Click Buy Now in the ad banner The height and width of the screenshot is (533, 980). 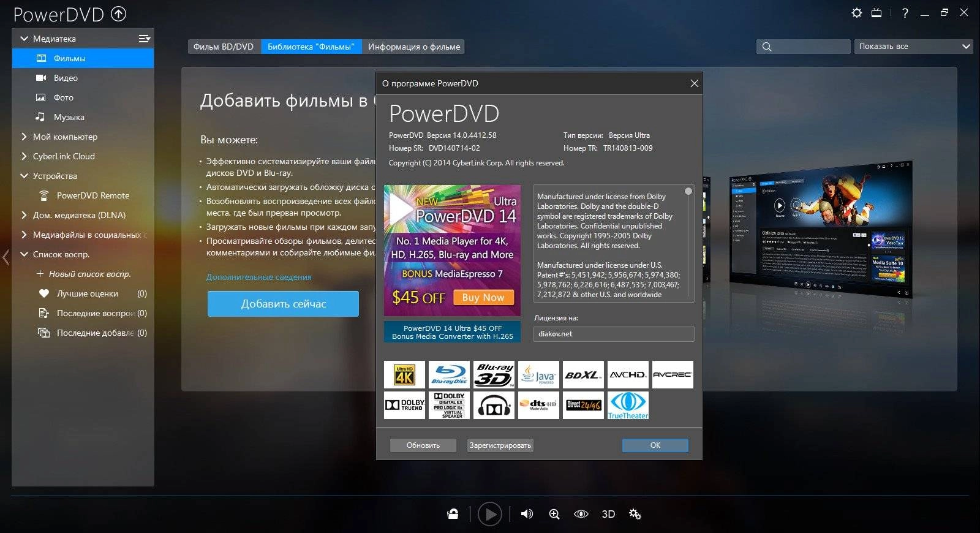(483, 297)
